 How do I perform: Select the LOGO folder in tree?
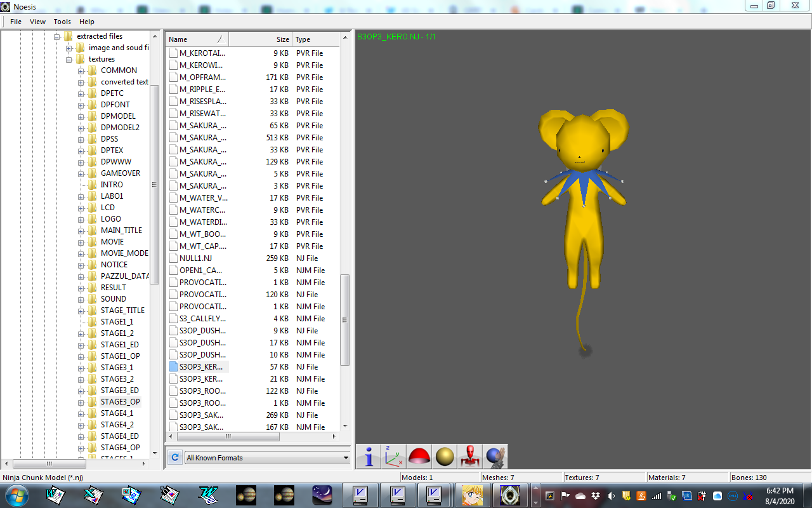(110, 219)
